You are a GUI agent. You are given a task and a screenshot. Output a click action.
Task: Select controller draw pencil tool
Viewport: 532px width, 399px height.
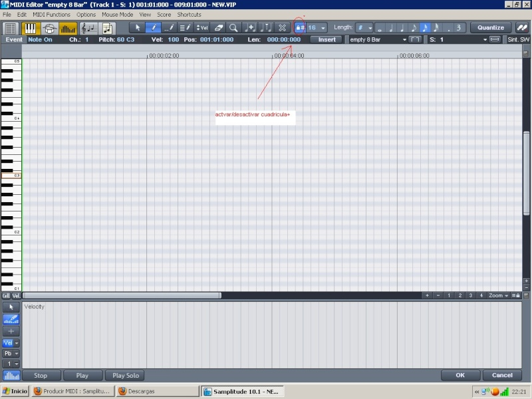(x=11, y=319)
